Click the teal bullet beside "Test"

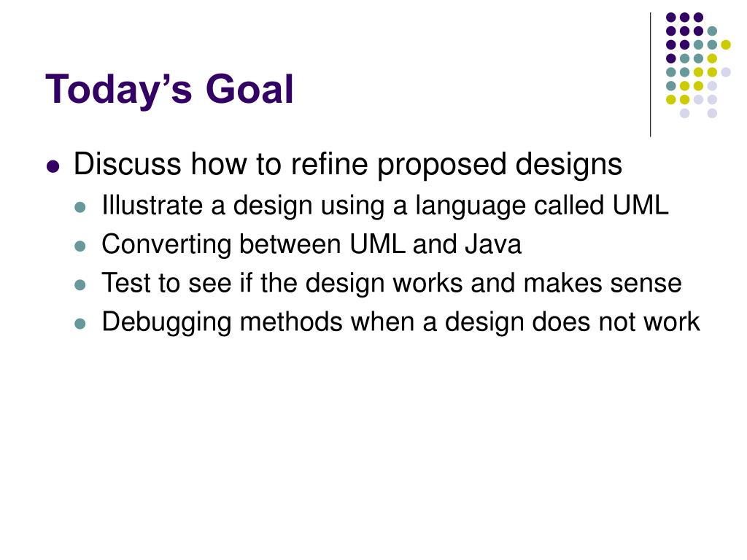(80, 285)
